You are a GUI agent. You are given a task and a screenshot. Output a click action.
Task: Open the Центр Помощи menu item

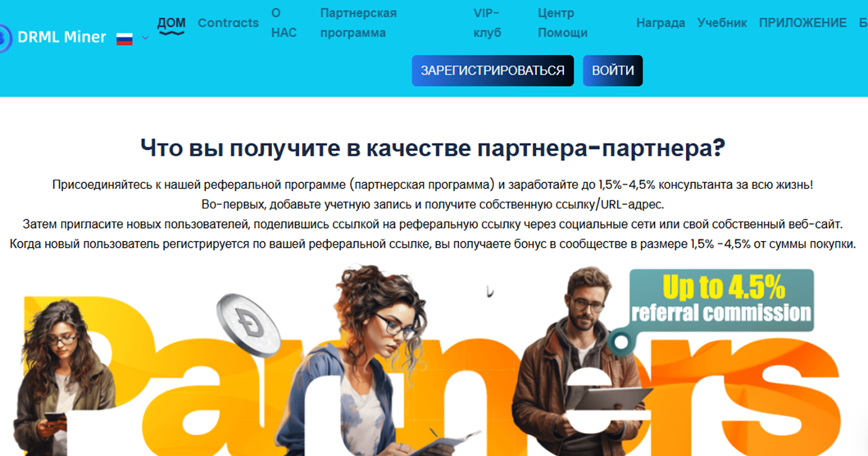tap(563, 23)
